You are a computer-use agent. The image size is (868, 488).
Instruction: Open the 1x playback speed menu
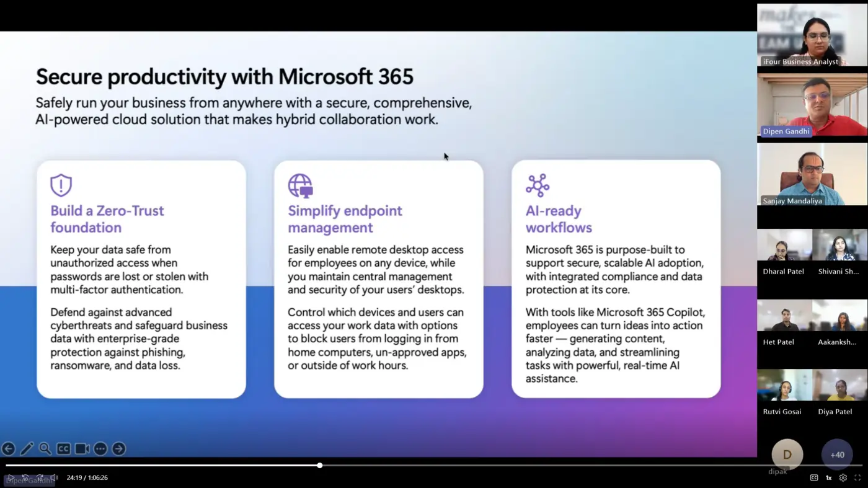828,477
